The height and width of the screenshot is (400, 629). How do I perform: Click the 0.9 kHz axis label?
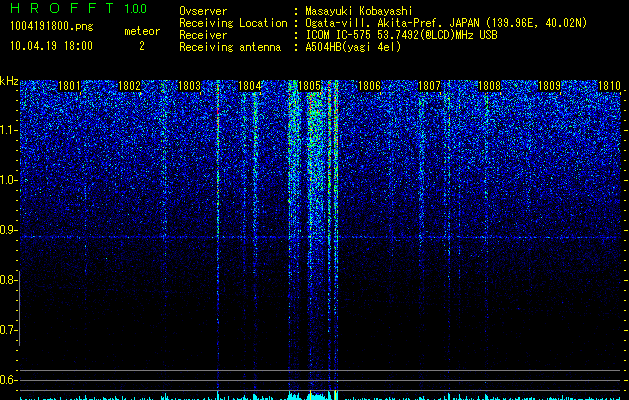(7, 230)
